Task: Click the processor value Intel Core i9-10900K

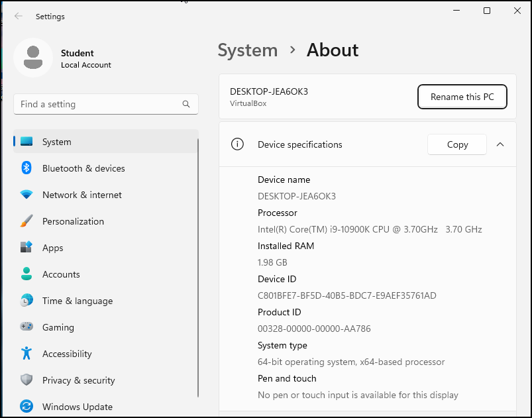Action: click(x=370, y=229)
